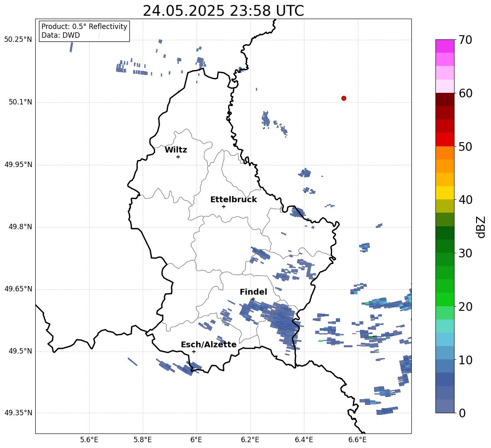Viewport: 491px width, 448px height.
Task: Click the 50 tick on the colorbar
Action: coord(465,146)
